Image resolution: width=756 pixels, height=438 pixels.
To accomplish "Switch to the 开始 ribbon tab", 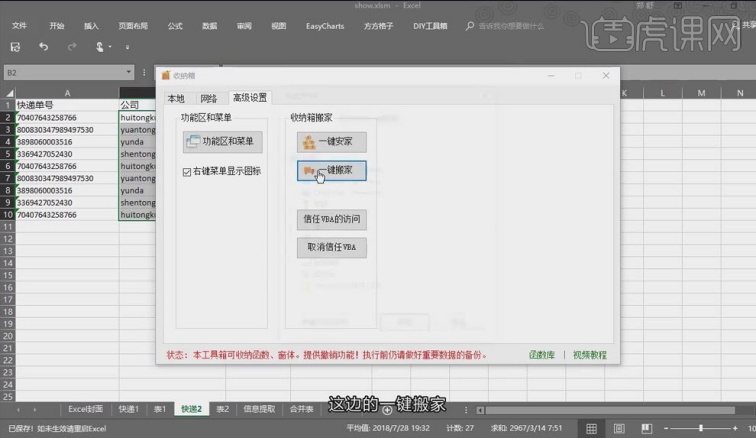I will tap(57, 26).
